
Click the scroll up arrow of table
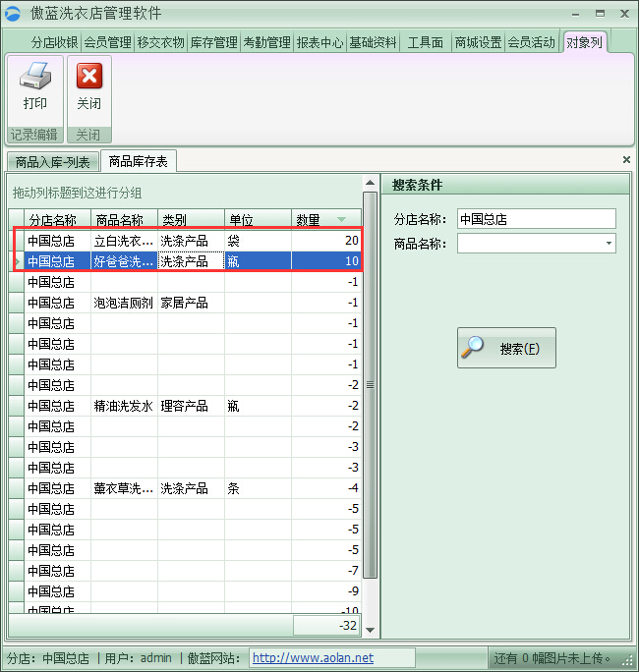(370, 183)
